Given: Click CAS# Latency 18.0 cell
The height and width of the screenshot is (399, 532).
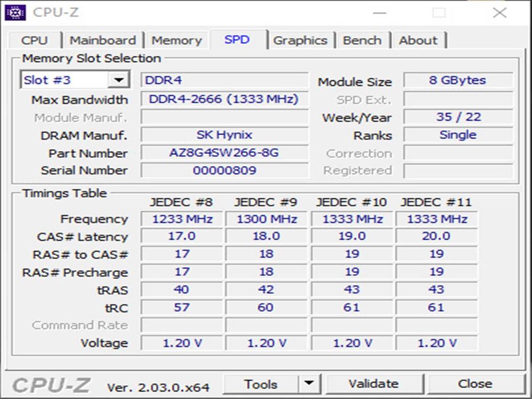Looking at the screenshot, I should (x=267, y=236).
